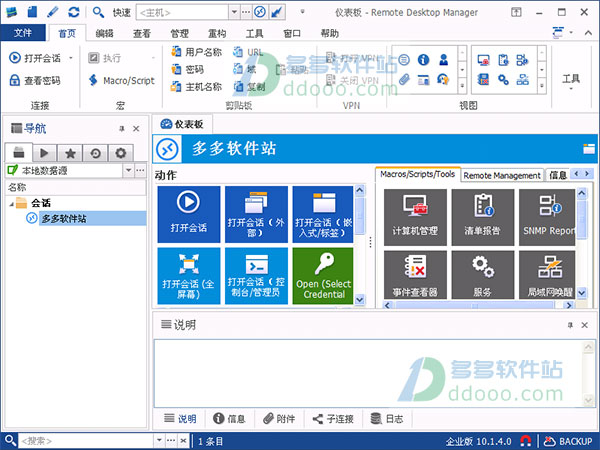The height and width of the screenshot is (450, 600).
Task: Switch to the 查看 ribbon tab
Action: (x=142, y=34)
